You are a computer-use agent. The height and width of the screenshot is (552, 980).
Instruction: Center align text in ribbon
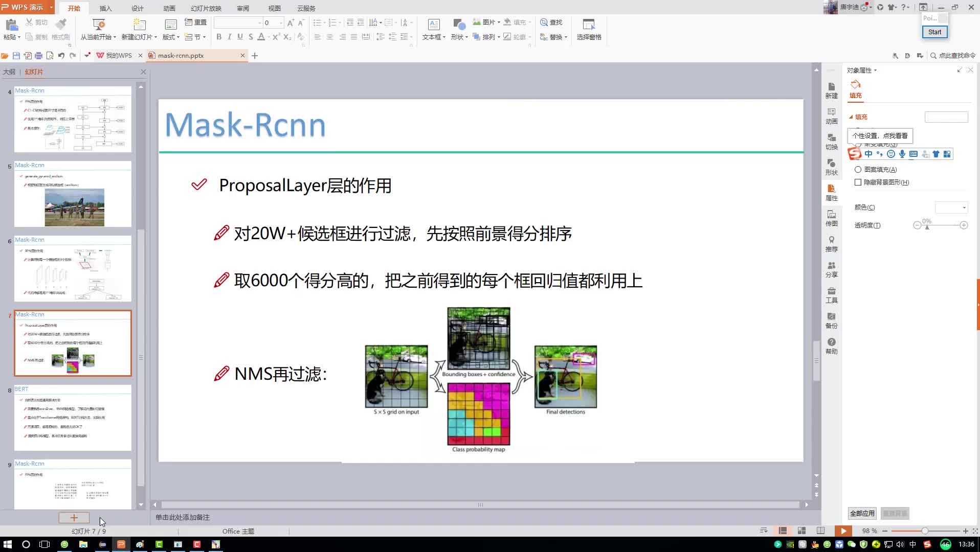click(x=330, y=37)
